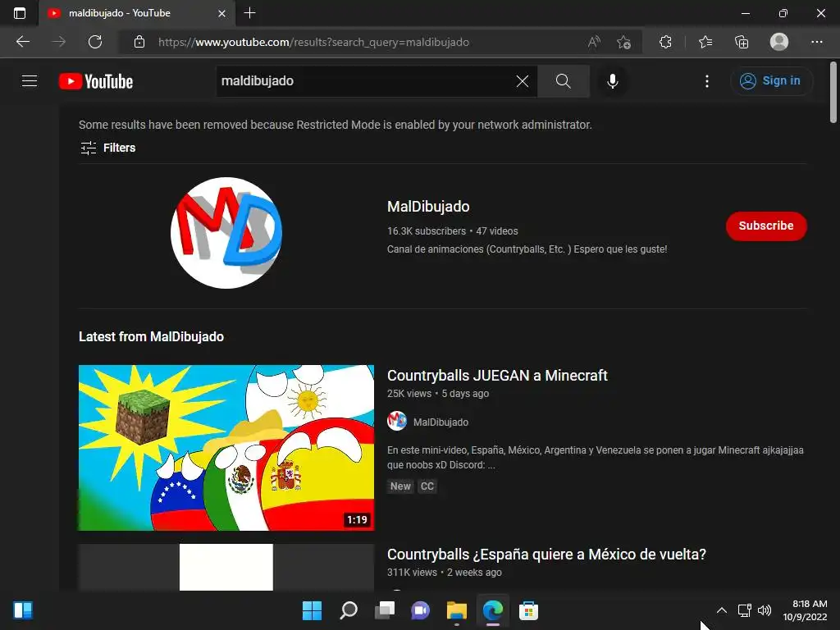Viewport: 840px width, 630px height.
Task: Open Collections icon in Edge toolbar
Action: pos(742,42)
